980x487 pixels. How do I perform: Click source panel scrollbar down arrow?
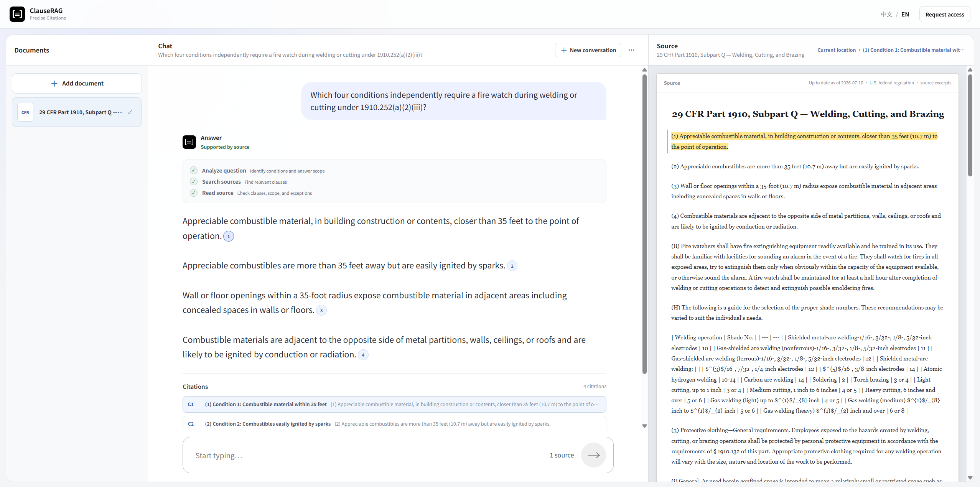[970, 478]
